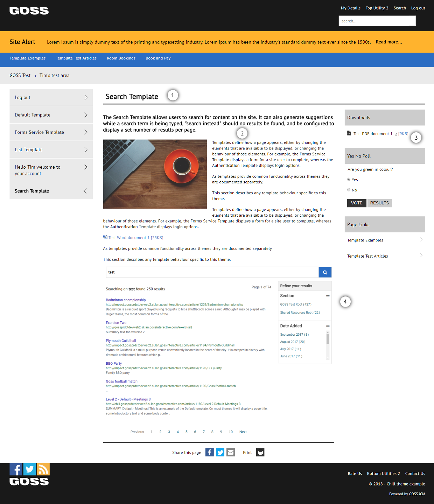Collapse the Date Added refine group
This screenshot has width=434, height=504.
(x=328, y=326)
